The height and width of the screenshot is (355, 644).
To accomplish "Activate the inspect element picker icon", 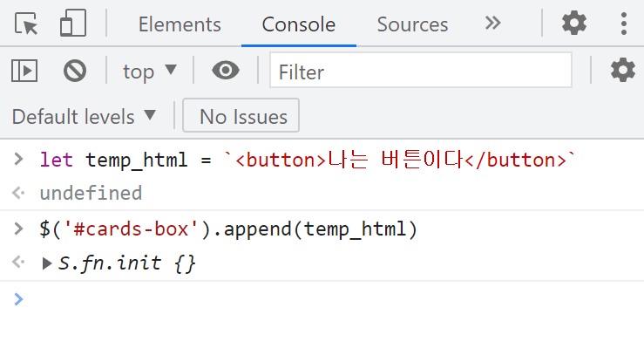I will pos(26,24).
